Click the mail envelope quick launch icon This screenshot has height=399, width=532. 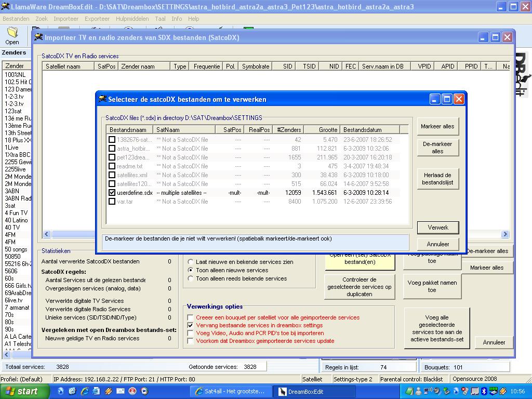pyautogui.click(x=120, y=391)
